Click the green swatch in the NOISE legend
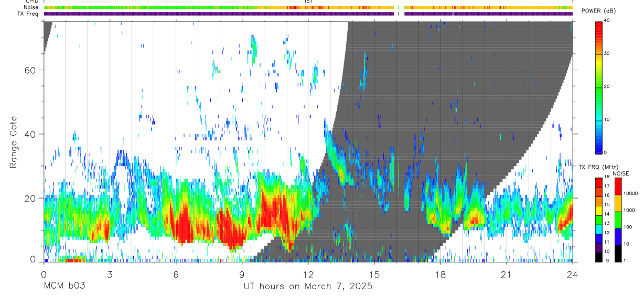The image size is (644, 297). tap(618, 221)
